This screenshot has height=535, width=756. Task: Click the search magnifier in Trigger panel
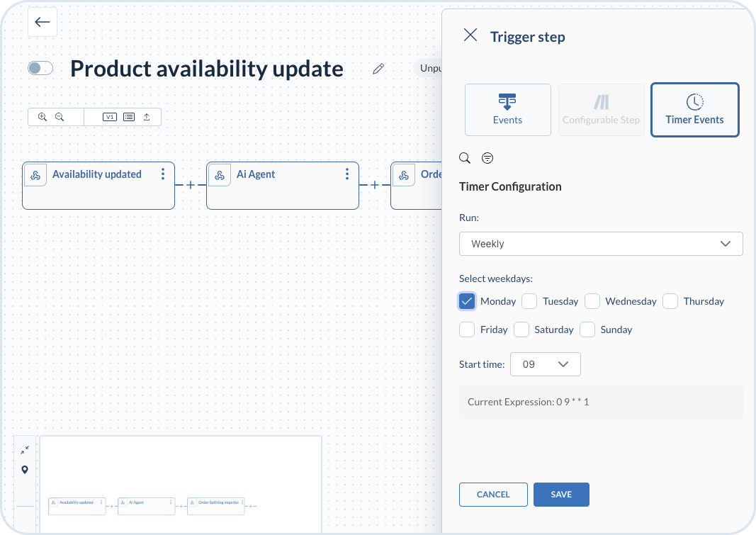465,158
